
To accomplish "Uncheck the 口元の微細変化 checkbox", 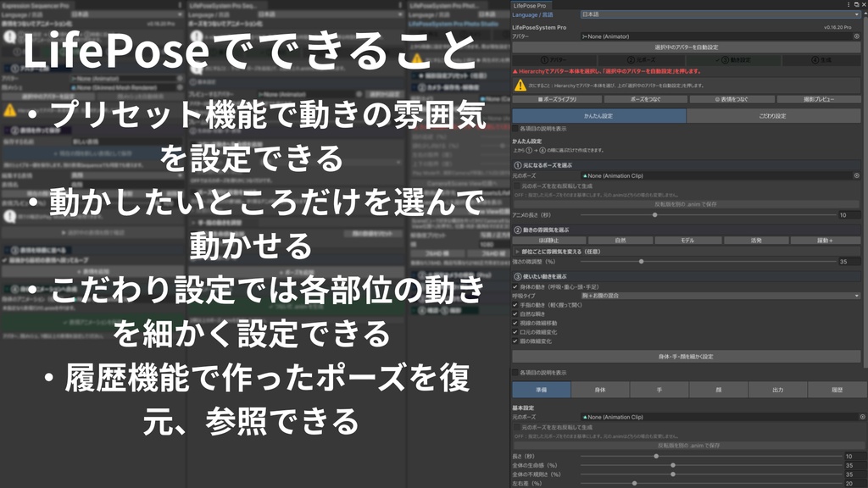I will (515, 332).
